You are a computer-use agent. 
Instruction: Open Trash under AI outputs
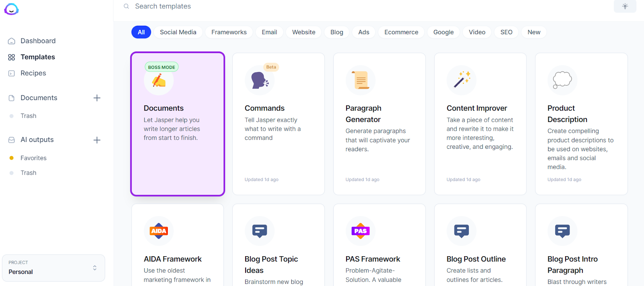tap(29, 173)
